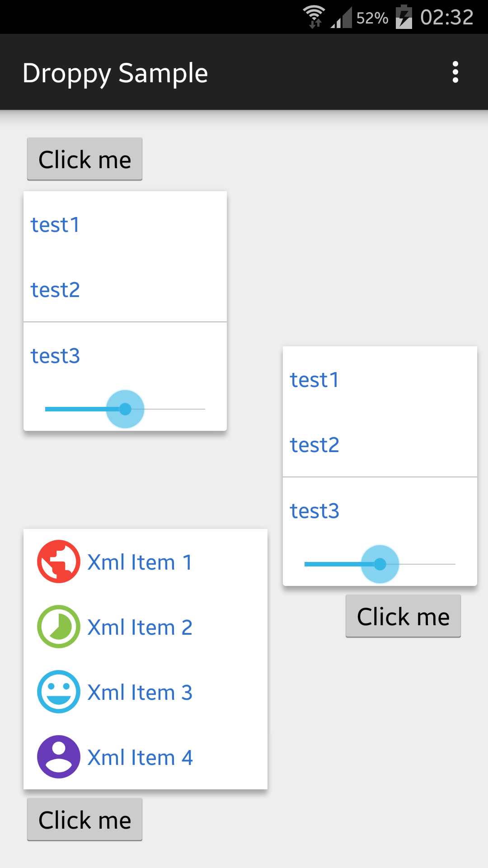Click the right-side Click me button
Screen dimensions: 488x868
pos(403,616)
